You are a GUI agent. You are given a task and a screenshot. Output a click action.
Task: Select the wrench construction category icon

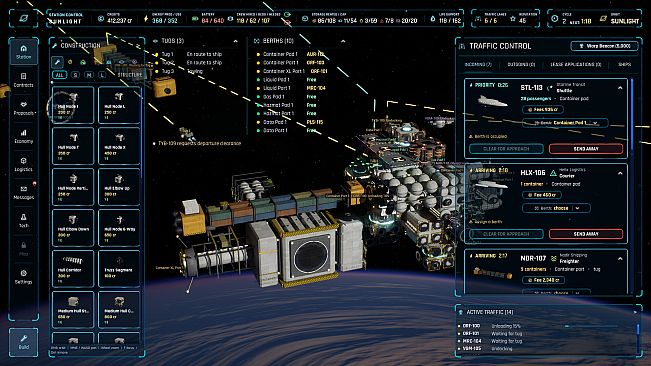[57, 62]
